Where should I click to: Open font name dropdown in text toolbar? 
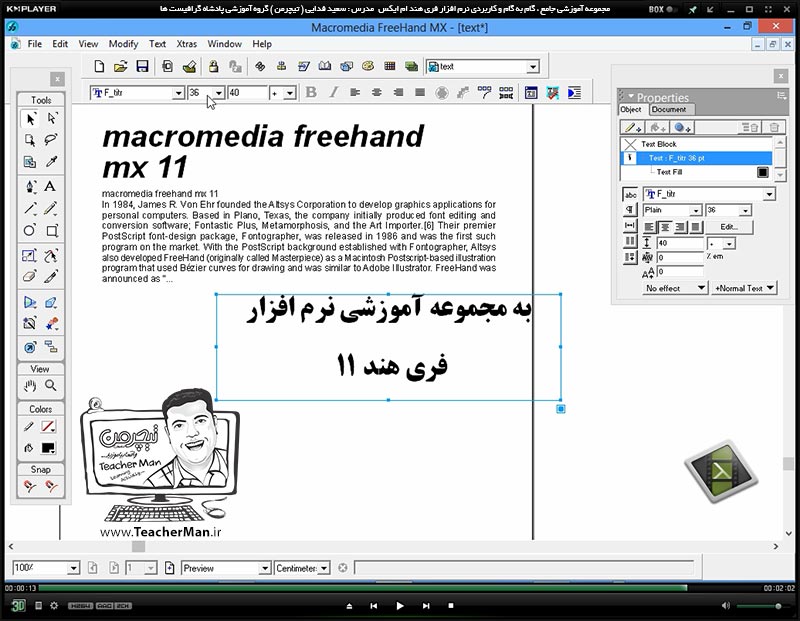178,93
